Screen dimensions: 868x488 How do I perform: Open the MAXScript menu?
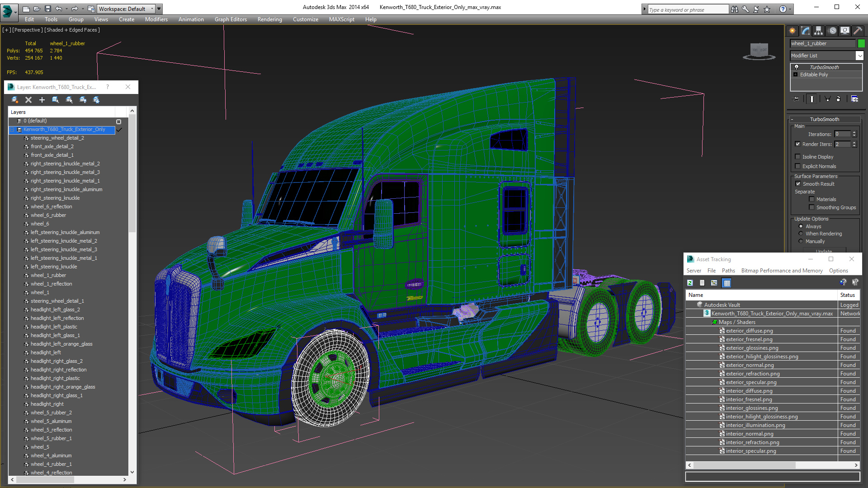click(342, 19)
